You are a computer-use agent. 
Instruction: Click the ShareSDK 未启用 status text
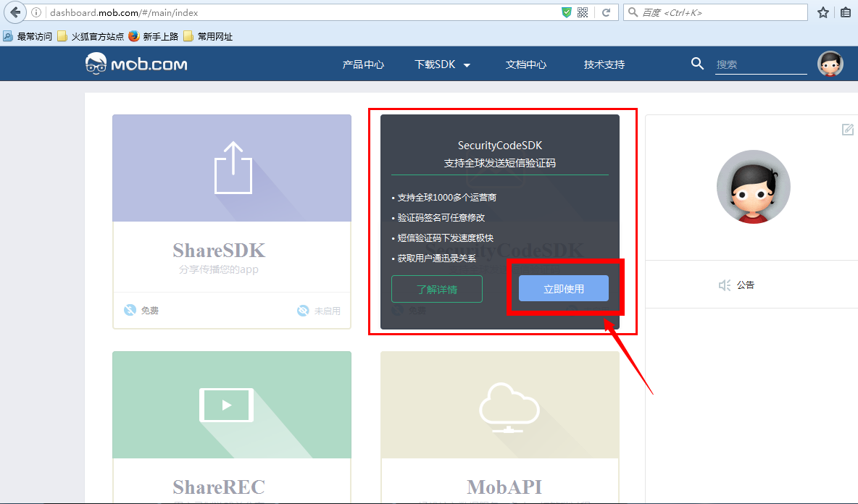(328, 311)
